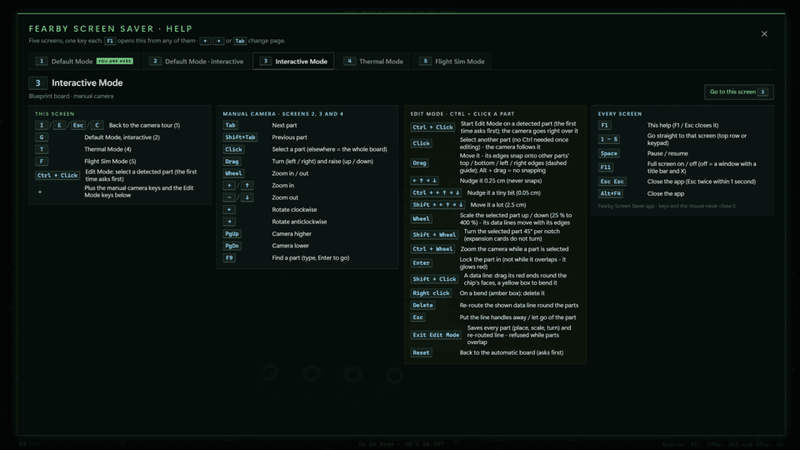The height and width of the screenshot is (450, 800).
Task: Click the F1 badge beside 'This help'
Action: [x=605, y=125]
